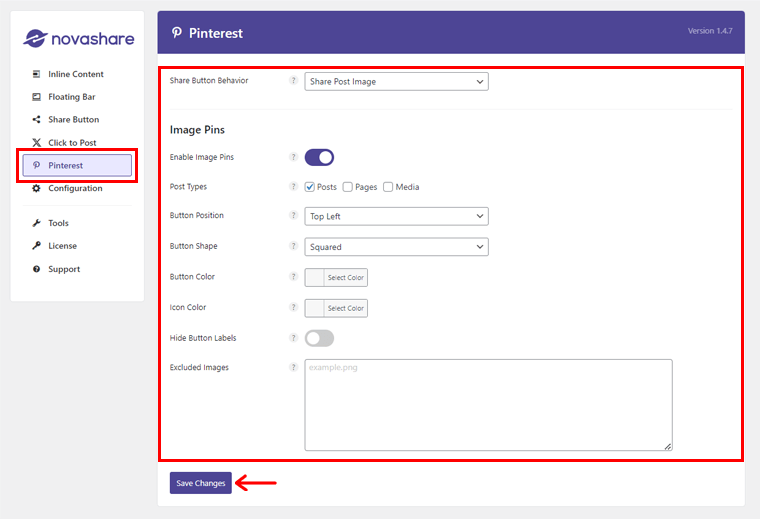Click the Floating Bar sidebar icon
This screenshot has height=519, width=760.
point(36,96)
